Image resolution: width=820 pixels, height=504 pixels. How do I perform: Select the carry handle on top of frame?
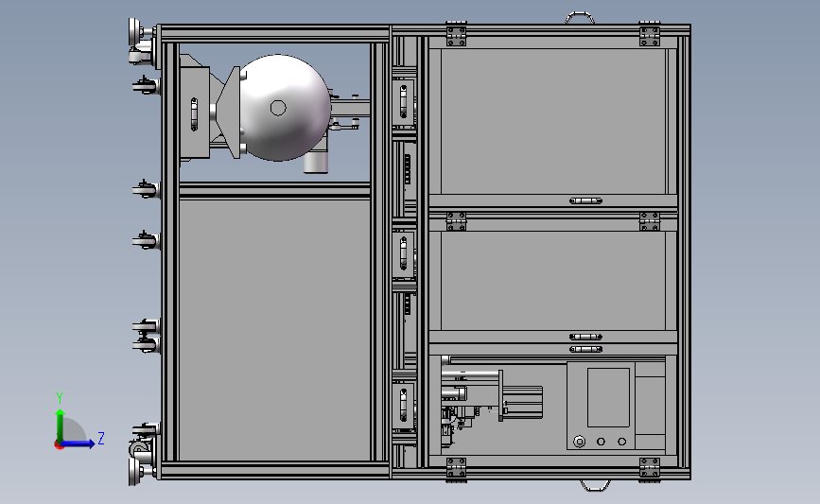580,17
